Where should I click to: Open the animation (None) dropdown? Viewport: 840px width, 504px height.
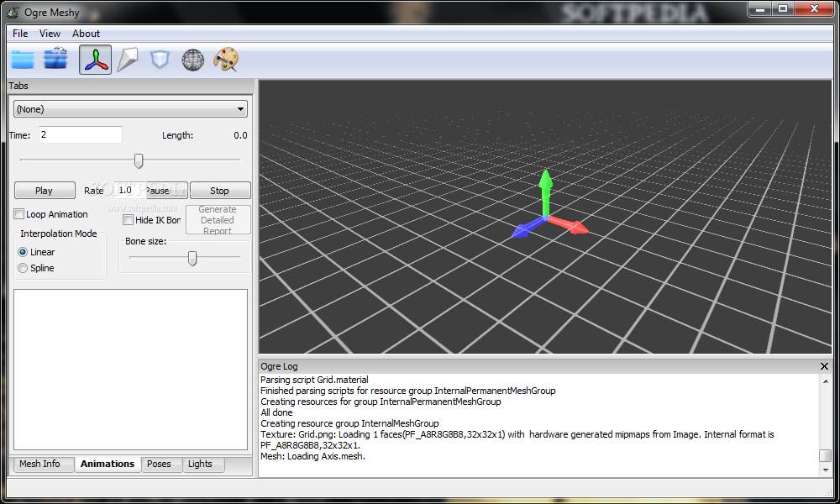coord(130,109)
